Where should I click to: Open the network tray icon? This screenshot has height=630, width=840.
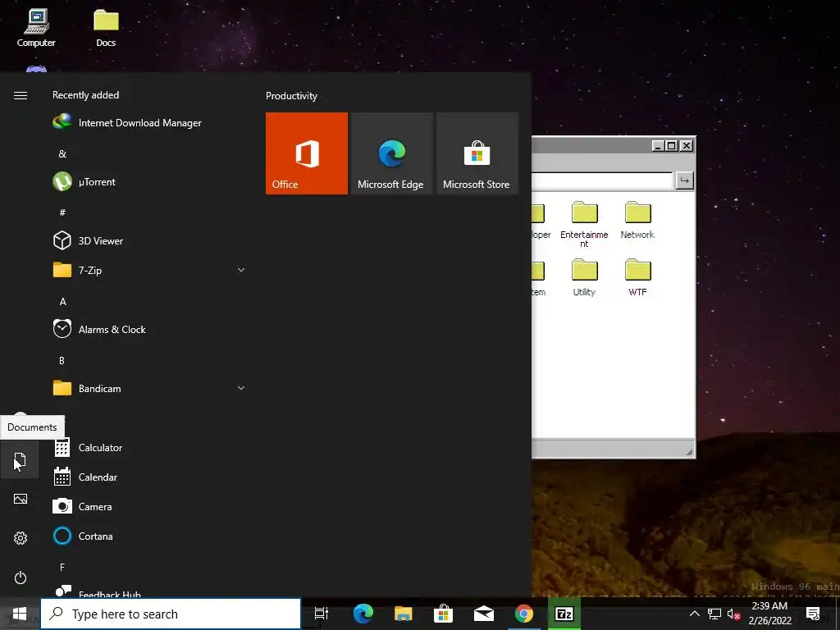714,614
